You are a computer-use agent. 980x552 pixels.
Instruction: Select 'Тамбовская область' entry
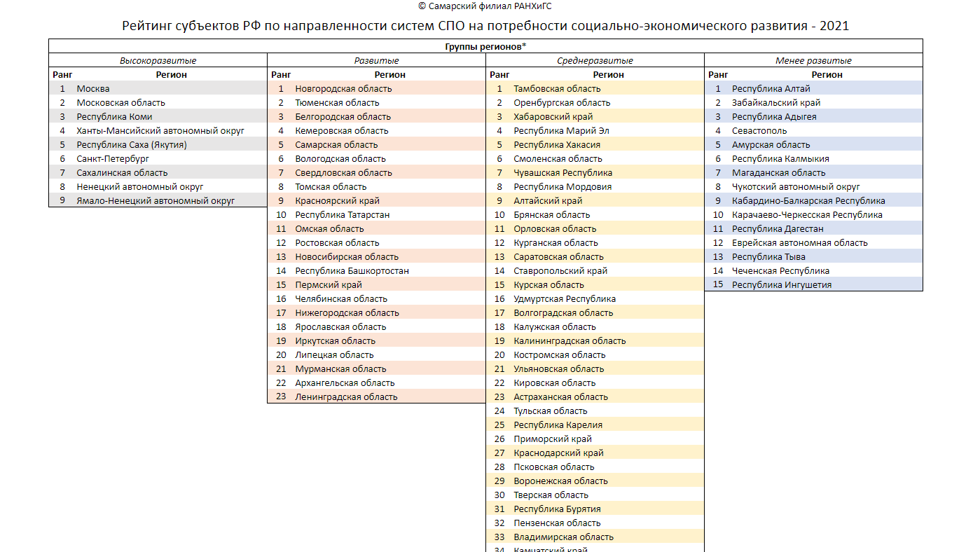[x=557, y=89]
